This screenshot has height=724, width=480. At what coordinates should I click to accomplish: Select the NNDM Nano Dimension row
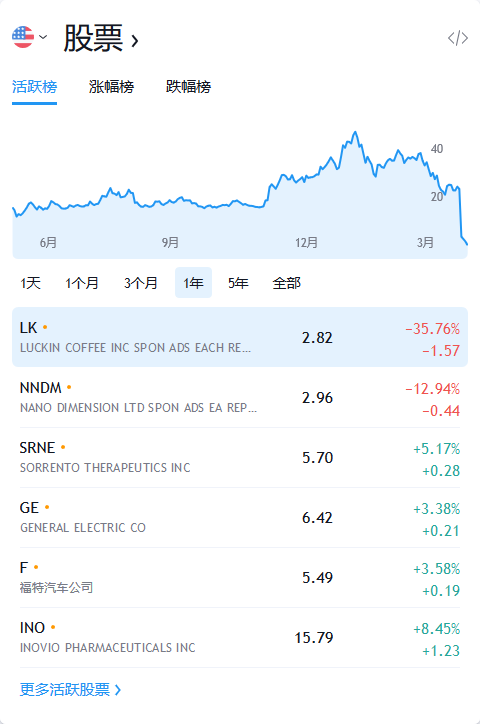tap(240, 398)
